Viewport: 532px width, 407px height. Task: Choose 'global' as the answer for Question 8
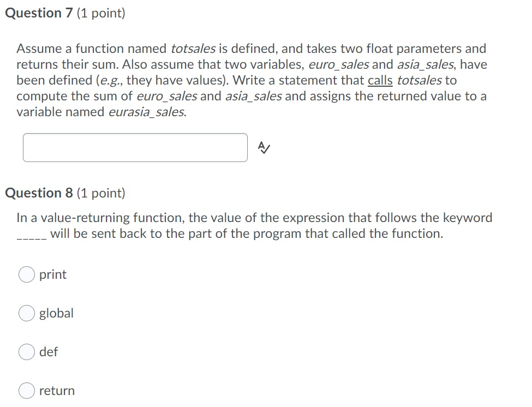(x=26, y=313)
